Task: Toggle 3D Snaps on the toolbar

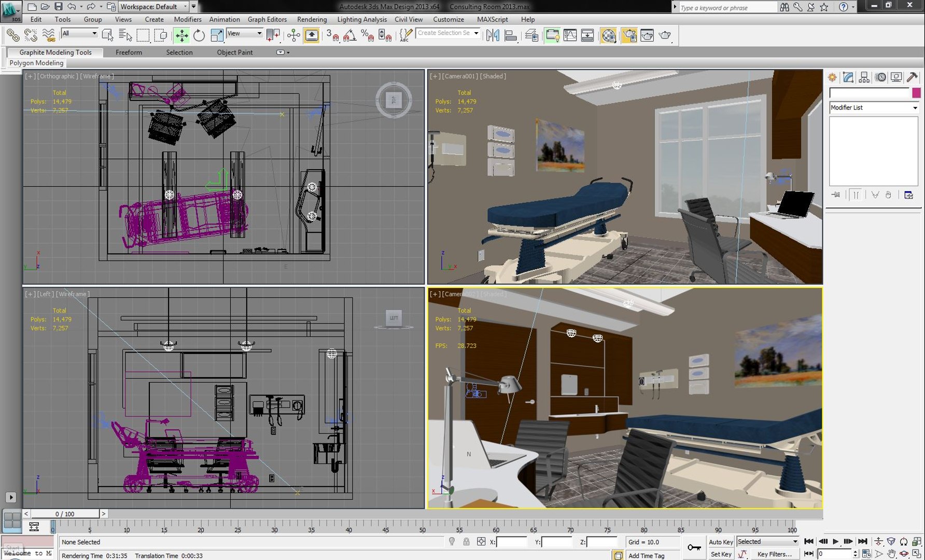Action: (332, 35)
